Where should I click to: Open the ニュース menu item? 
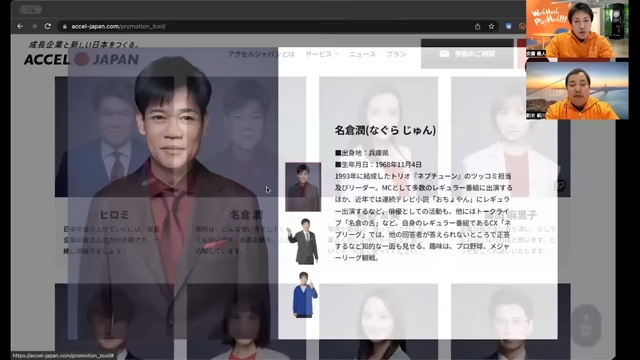(x=362, y=54)
